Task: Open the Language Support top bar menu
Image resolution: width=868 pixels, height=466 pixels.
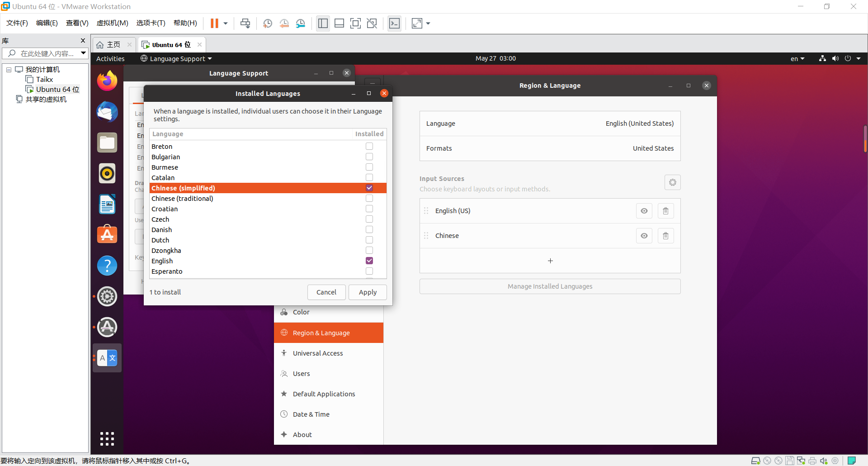Action: (x=176, y=58)
